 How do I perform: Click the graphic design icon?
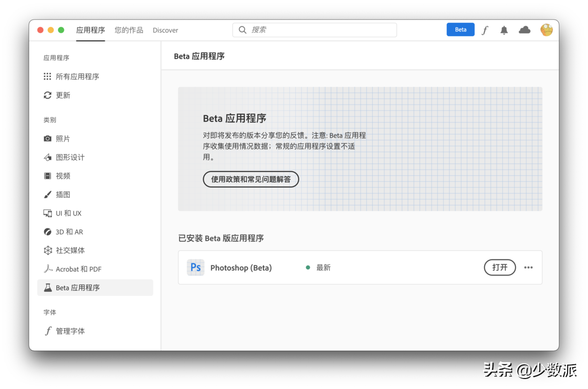pyautogui.click(x=47, y=157)
